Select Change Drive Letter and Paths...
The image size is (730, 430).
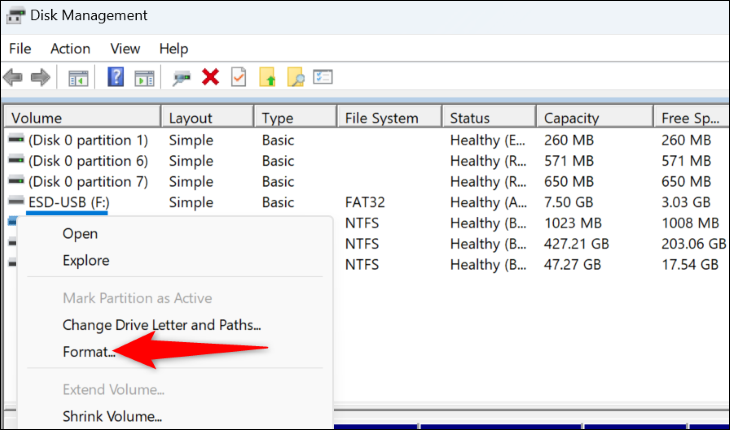pos(162,325)
